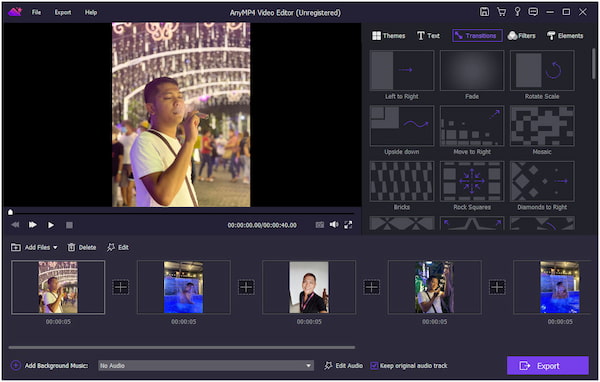Click the Export button

click(548, 366)
